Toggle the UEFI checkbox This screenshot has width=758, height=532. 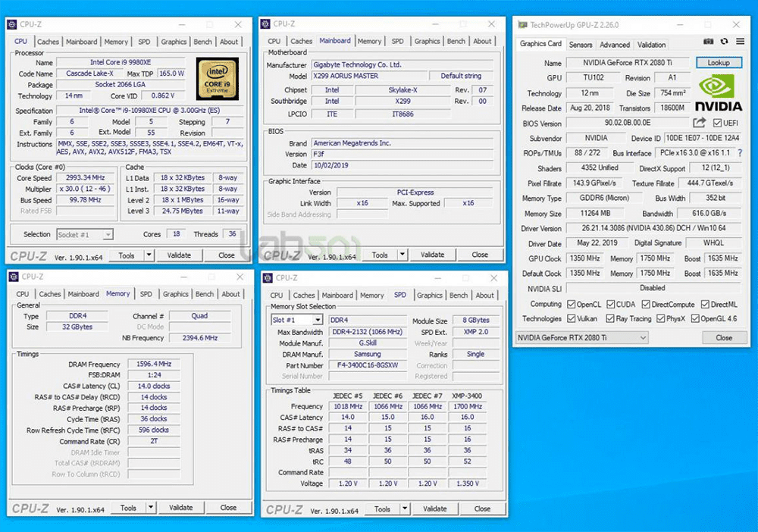pos(717,123)
